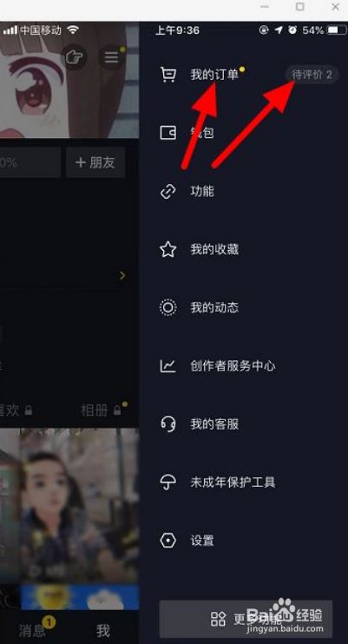The image size is (348, 644).
Task: Click the chart icon for 创作者服务中心
Action: click(167, 365)
